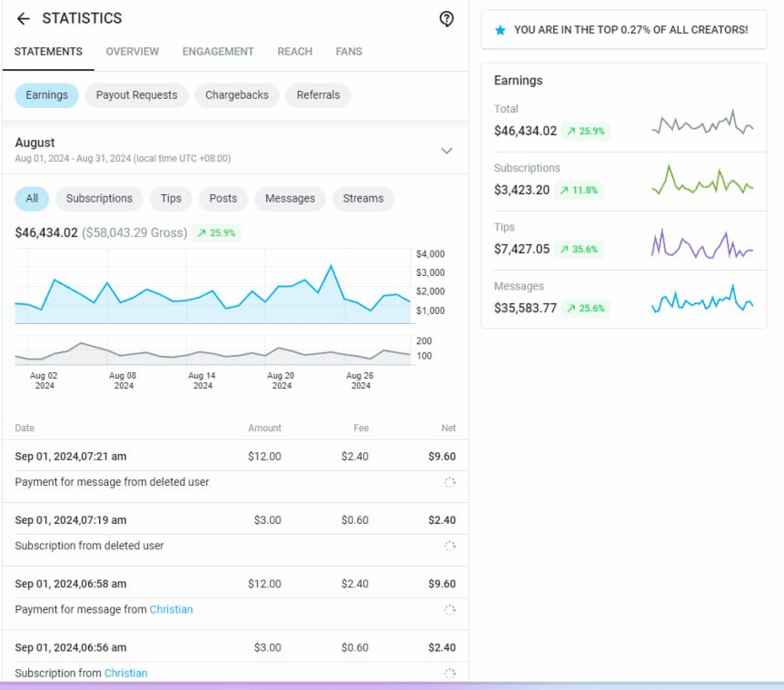Filter earnings by Messages

290,199
